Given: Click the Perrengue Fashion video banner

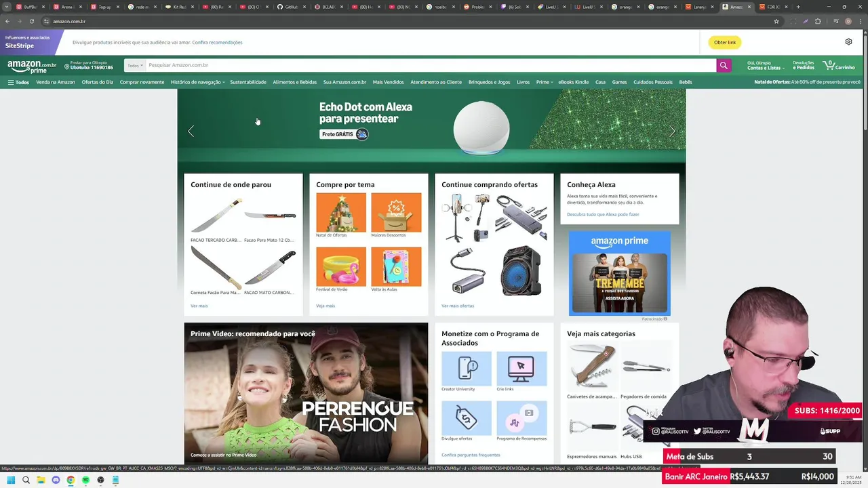Looking at the screenshot, I should pyautogui.click(x=306, y=393).
